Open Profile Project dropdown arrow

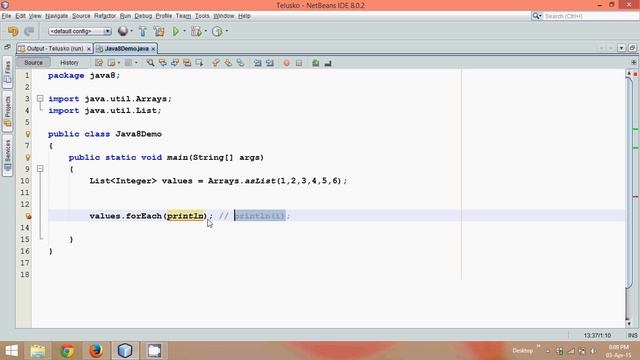pyautogui.click(x=227, y=31)
